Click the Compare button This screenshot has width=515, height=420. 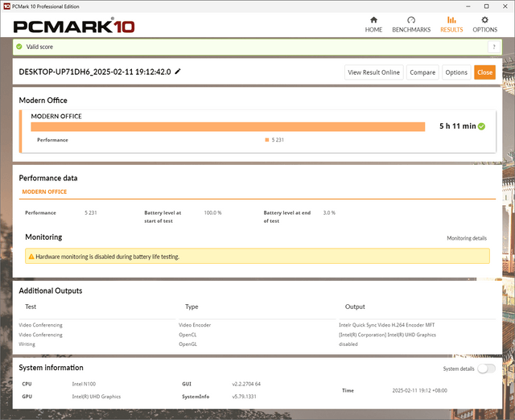pos(422,72)
